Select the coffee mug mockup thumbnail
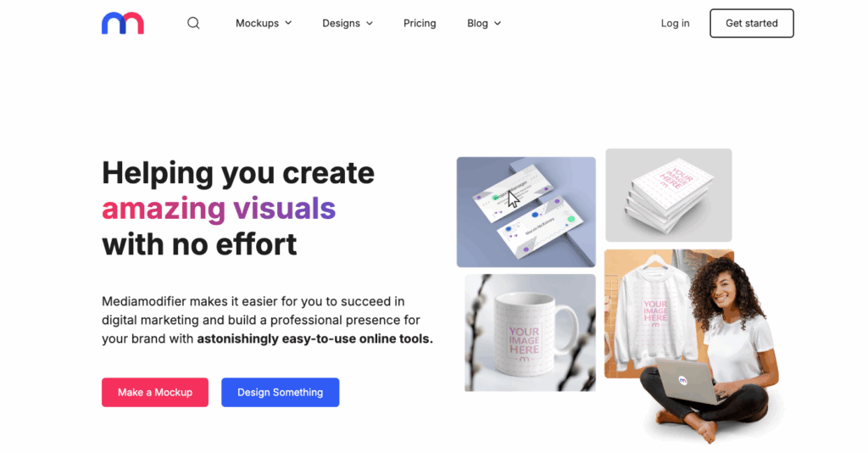 click(531, 333)
